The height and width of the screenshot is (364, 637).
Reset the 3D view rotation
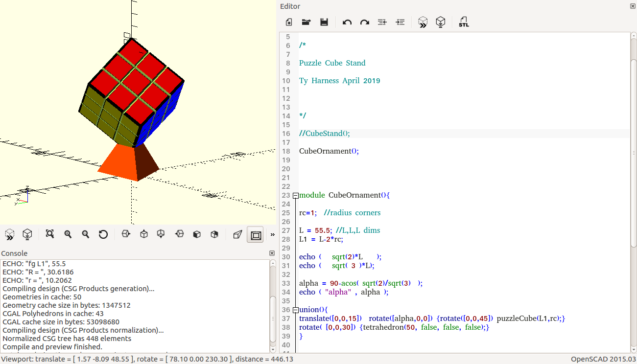[103, 234]
